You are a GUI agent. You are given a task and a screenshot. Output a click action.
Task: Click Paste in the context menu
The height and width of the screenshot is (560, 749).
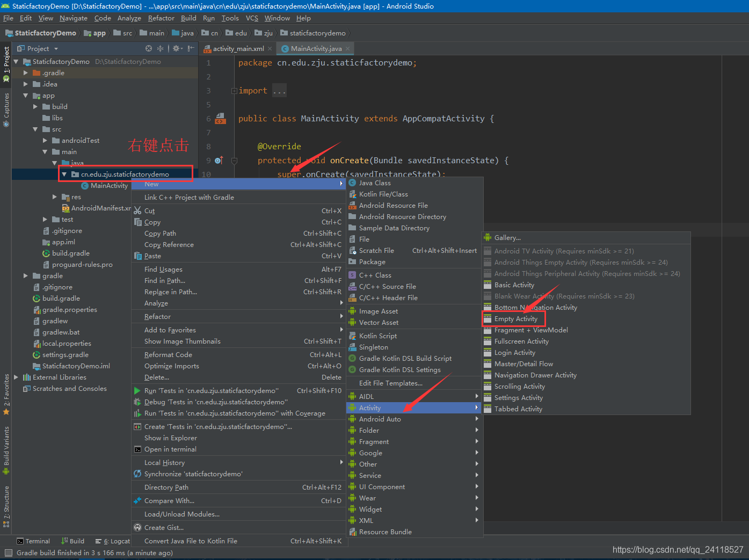click(239, 256)
